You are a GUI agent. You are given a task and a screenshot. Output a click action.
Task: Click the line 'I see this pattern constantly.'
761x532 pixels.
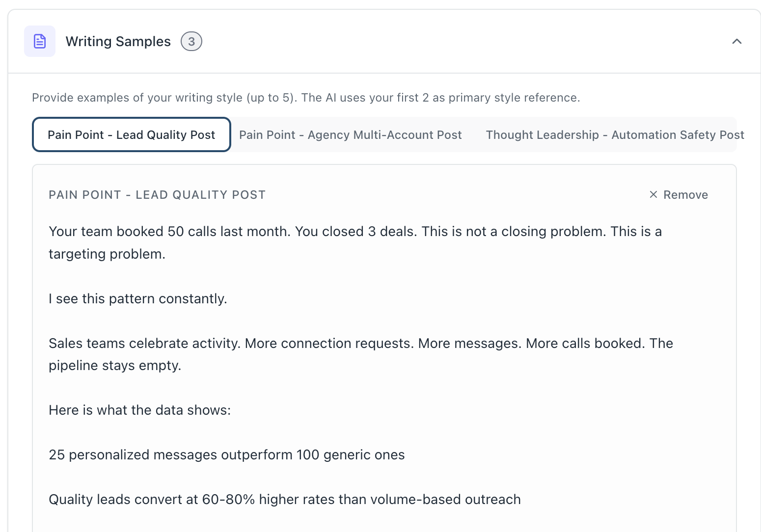pos(138,299)
